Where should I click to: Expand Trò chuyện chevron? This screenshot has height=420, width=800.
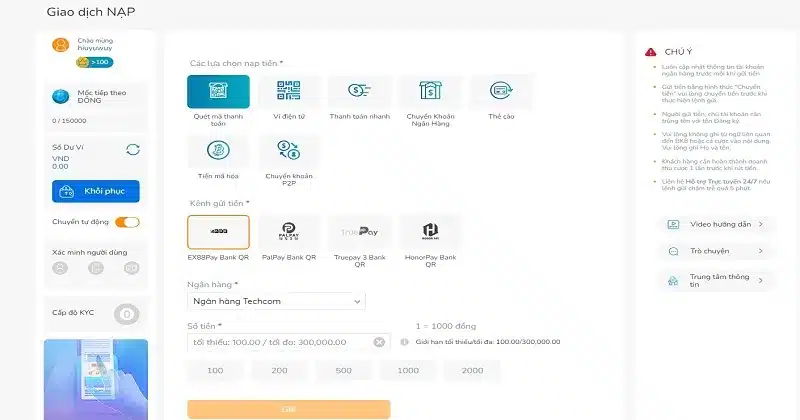[x=761, y=251]
